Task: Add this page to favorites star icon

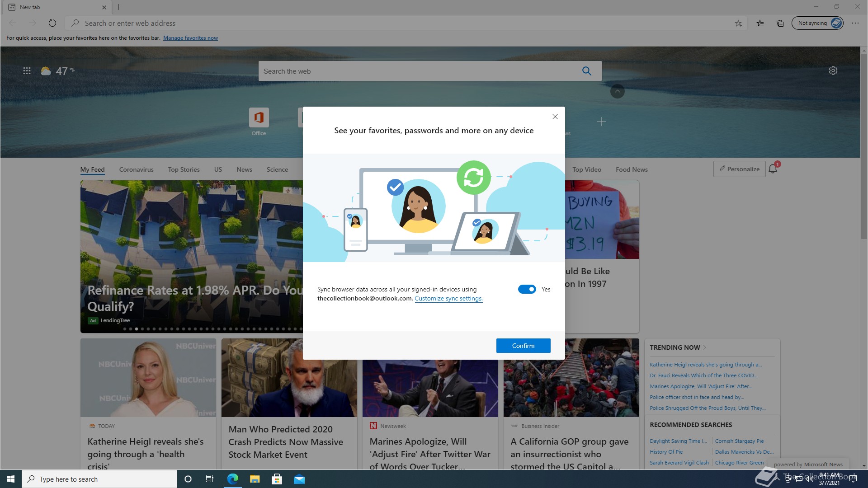Action: tap(738, 23)
